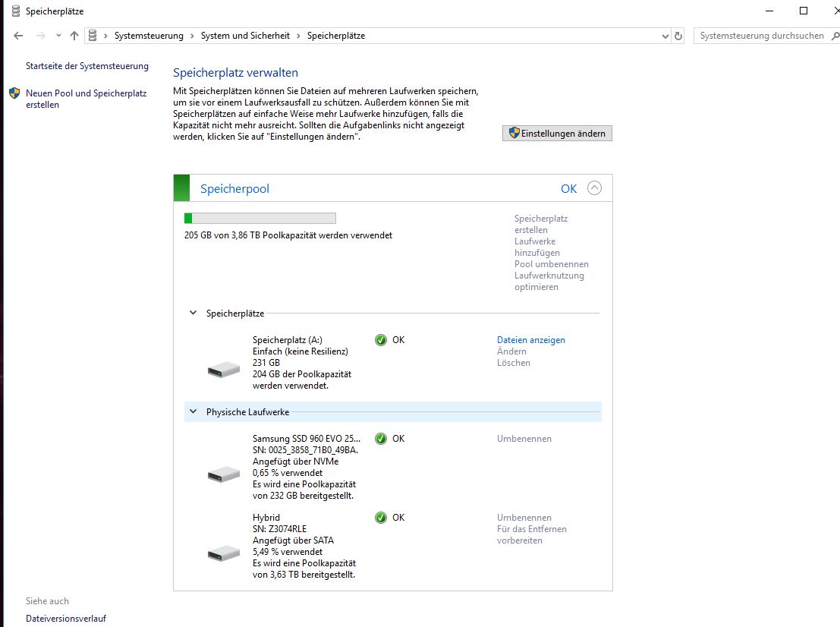Click Speicherplatz verwalten heading
The image size is (840, 627).
pyautogui.click(x=236, y=73)
